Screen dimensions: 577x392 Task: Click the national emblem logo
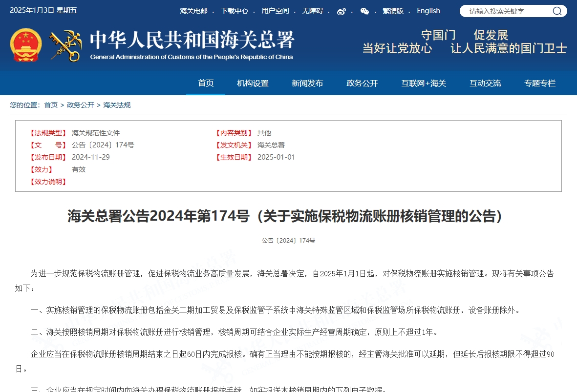point(25,45)
